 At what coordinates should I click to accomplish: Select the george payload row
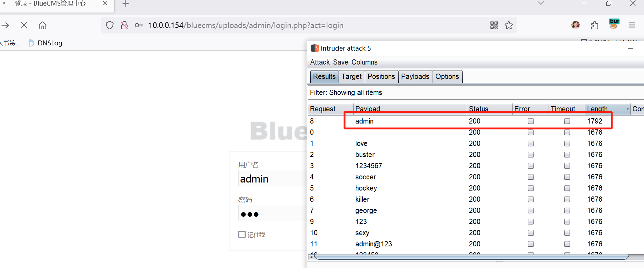click(x=476, y=210)
